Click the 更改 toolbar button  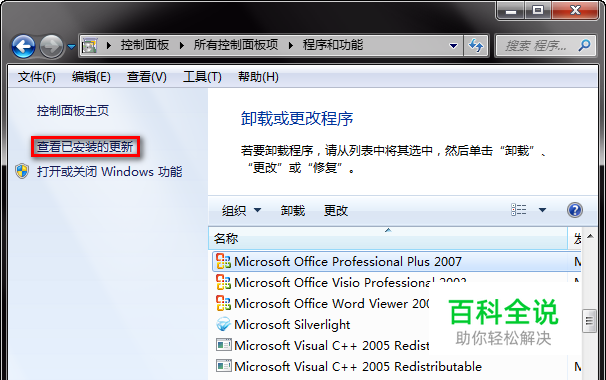pos(335,211)
